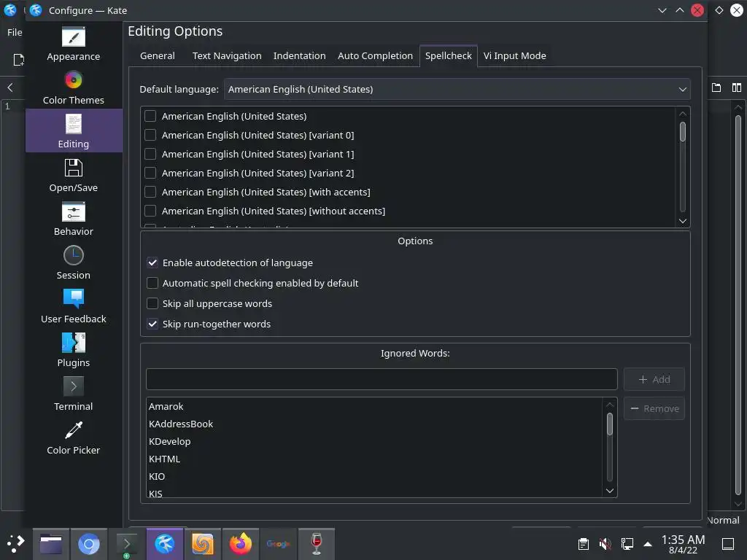Enable Skip all uppercase words
The image size is (747, 560).
[152, 304]
